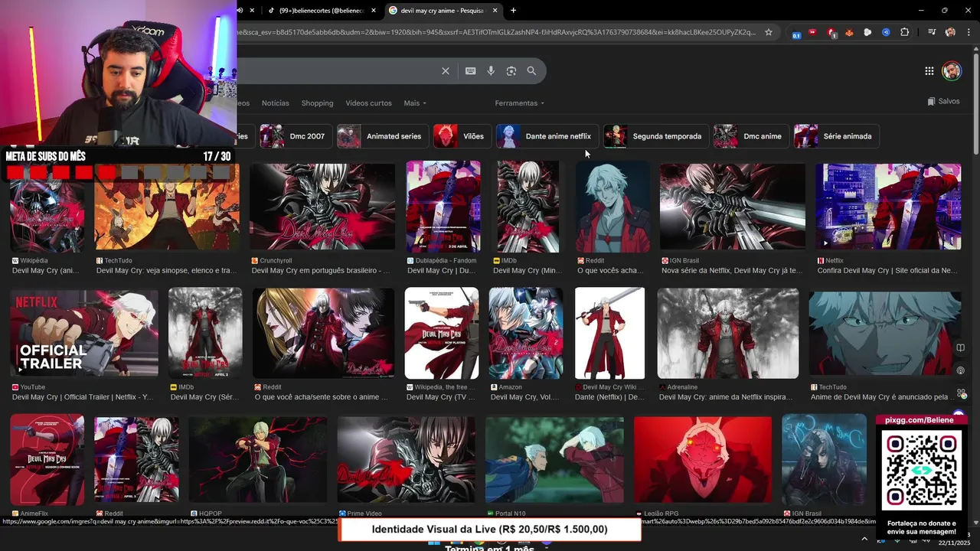Close the belienecortes TikTok tab
Image resolution: width=980 pixels, height=551 pixels.
[x=374, y=10]
